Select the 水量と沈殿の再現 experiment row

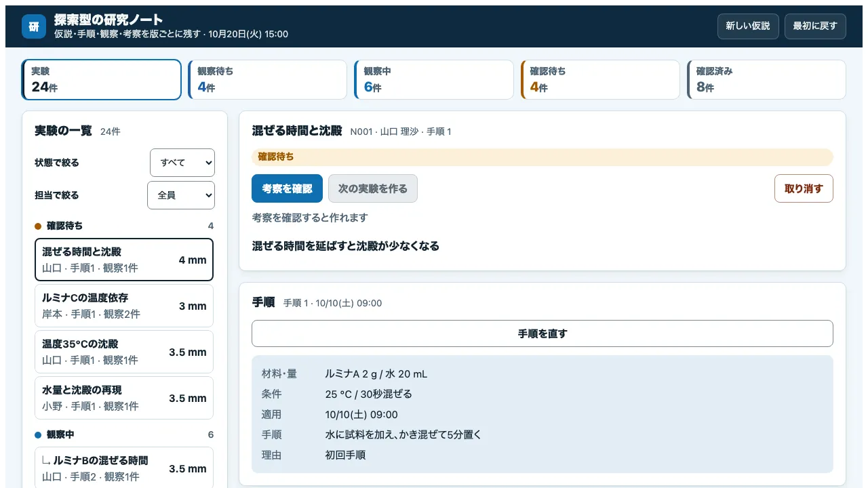[x=124, y=398]
